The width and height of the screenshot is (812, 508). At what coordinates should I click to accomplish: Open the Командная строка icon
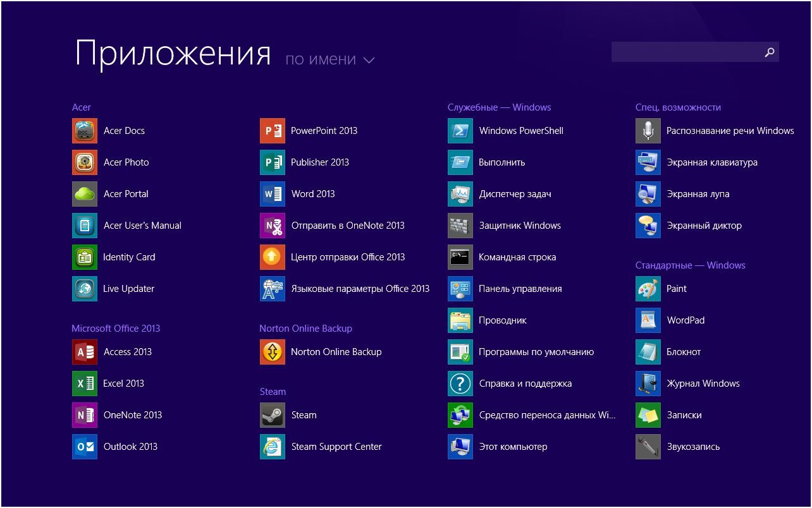coord(460,257)
